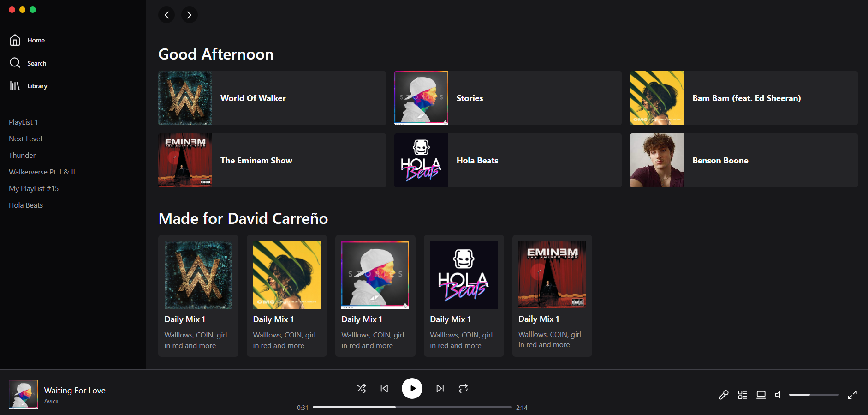This screenshot has width=868, height=415.
Task: Open the Walkerverse Pt. I & II playlist
Action: (x=42, y=172)
